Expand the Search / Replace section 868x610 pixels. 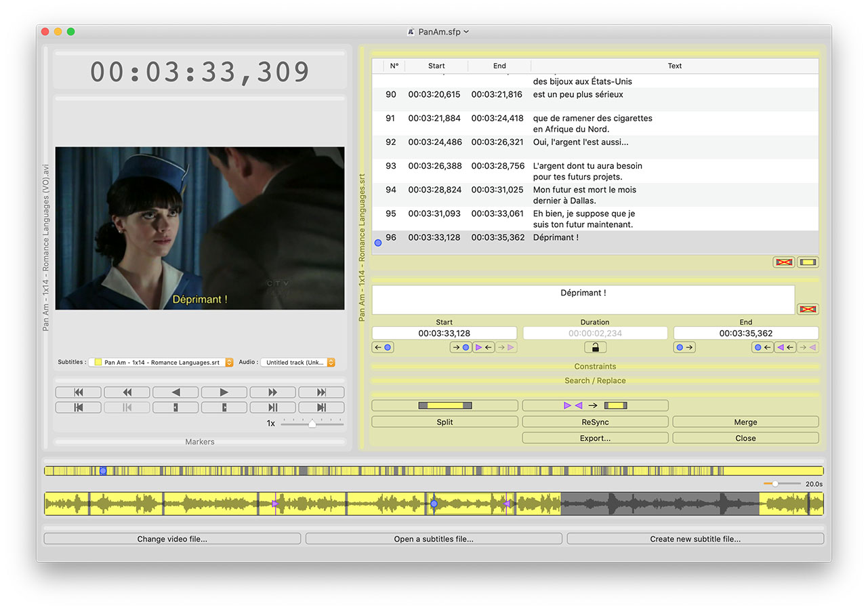(x=595, y=381)
